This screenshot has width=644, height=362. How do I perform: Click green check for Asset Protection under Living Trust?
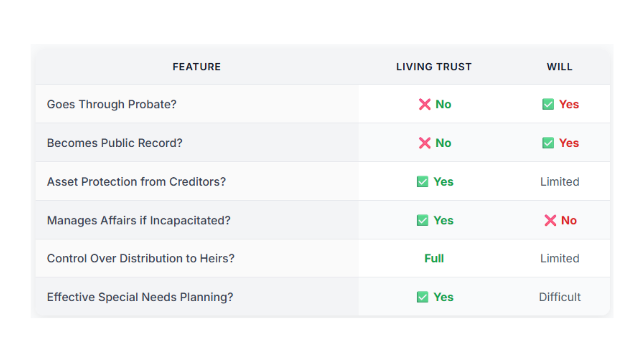tap(422, 182)
